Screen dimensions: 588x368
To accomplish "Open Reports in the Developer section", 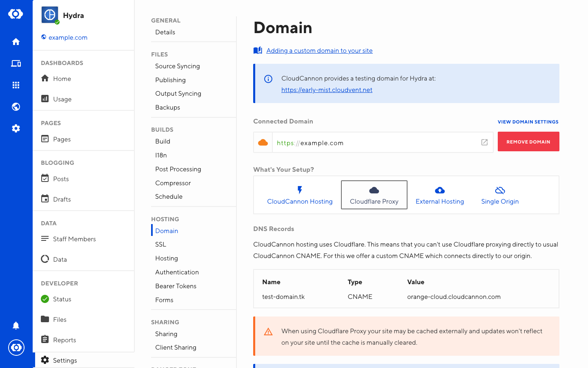I will point(65,340).
